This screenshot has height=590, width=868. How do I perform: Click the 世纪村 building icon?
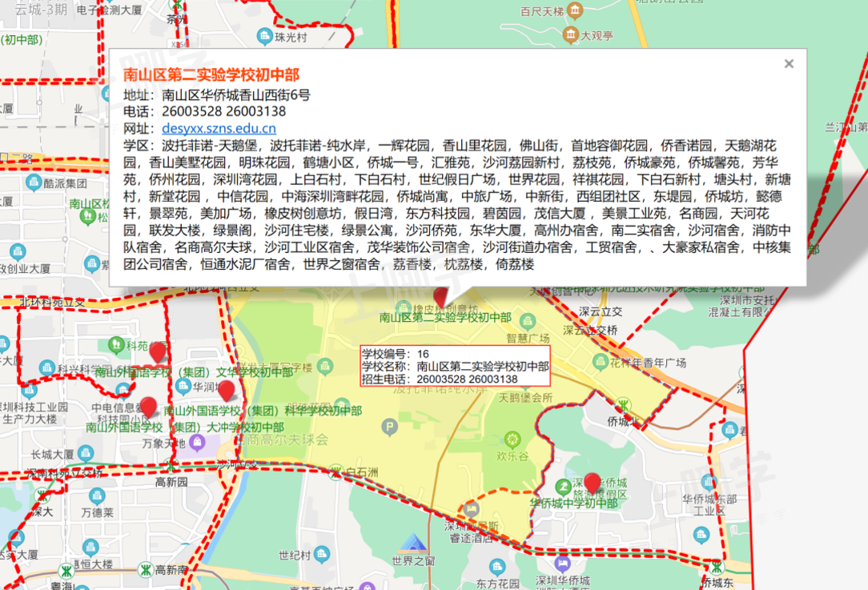click(x=321, y=553)
